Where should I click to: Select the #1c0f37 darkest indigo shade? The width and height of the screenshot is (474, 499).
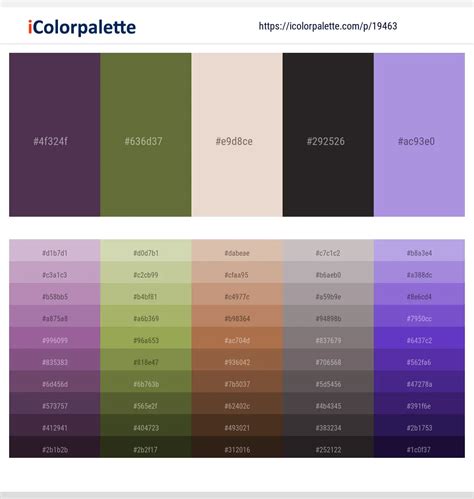pos(419,447)
